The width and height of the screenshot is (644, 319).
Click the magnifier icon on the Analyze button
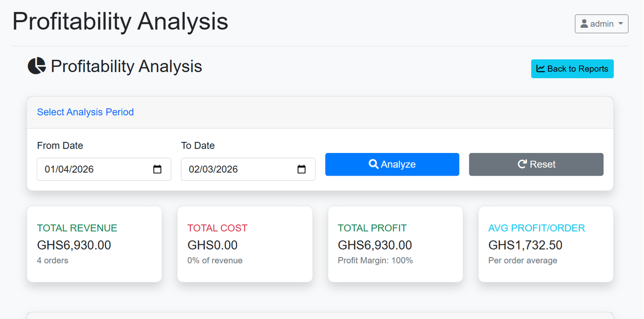click(373, 164)
